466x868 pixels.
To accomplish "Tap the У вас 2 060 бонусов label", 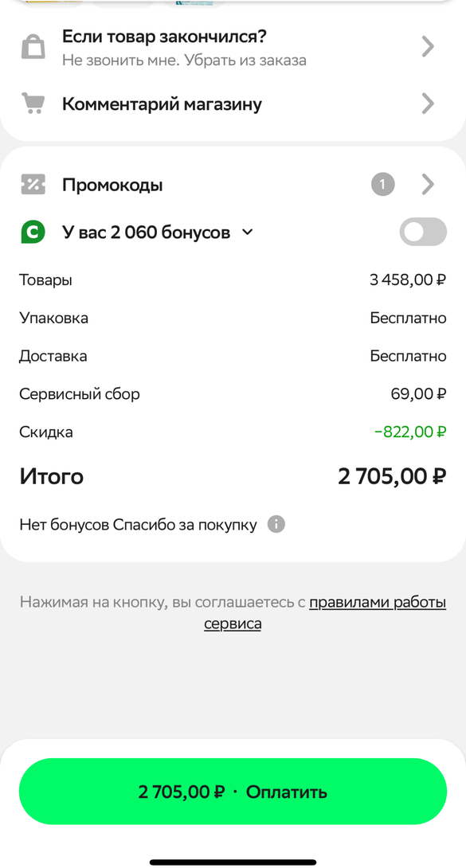I will coord(146,233).
